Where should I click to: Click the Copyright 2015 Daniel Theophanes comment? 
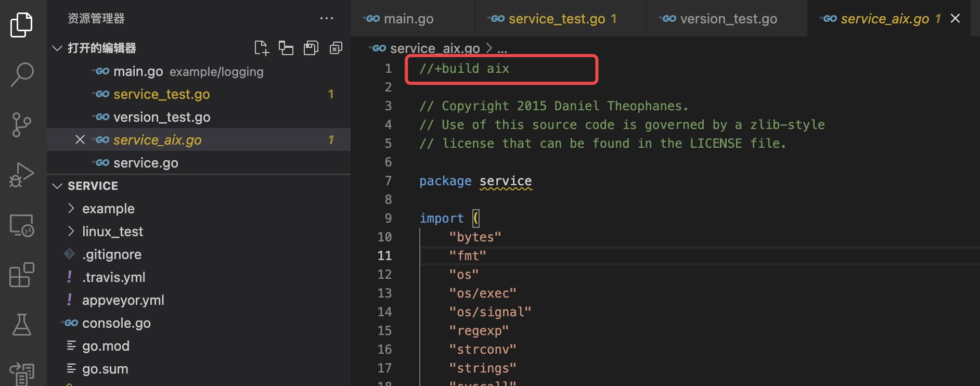[554, 106]
